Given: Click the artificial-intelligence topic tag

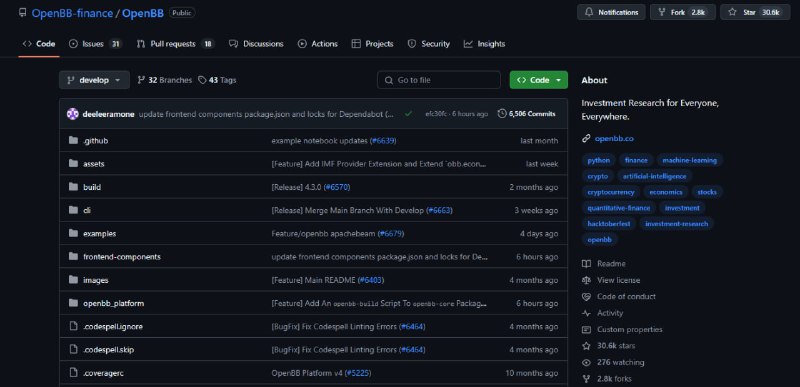Looking at the screenshot, I should tap(655, 176).
